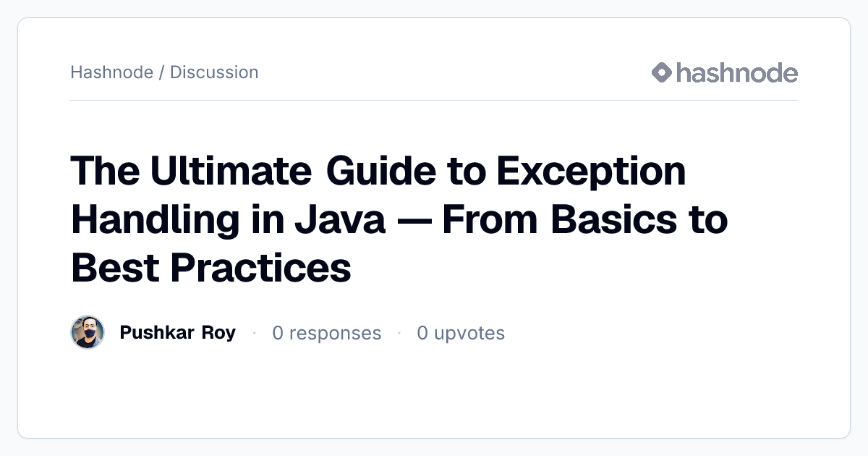Open Pushkar Roy's avatar picture

pyautogui.click(x=88, y=332)
